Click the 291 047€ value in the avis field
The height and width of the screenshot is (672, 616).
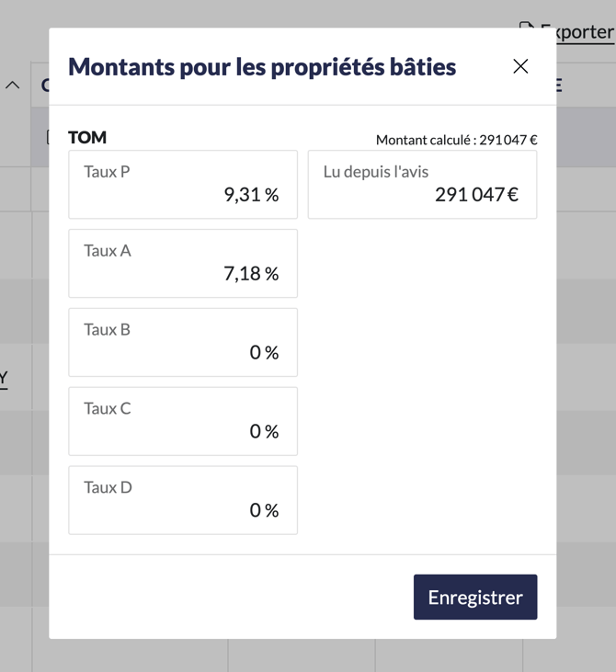476,195
